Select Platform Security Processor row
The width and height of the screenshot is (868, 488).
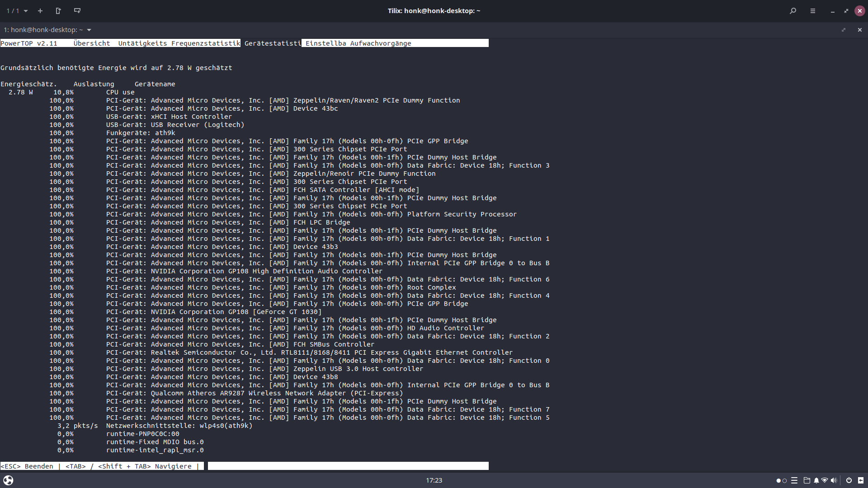[283, 214]
